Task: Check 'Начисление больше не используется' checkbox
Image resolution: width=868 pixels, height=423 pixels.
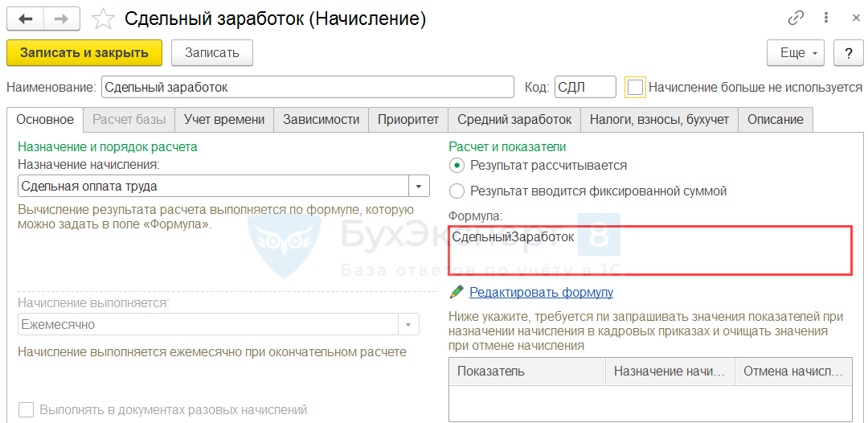Action: click(636, 87)
